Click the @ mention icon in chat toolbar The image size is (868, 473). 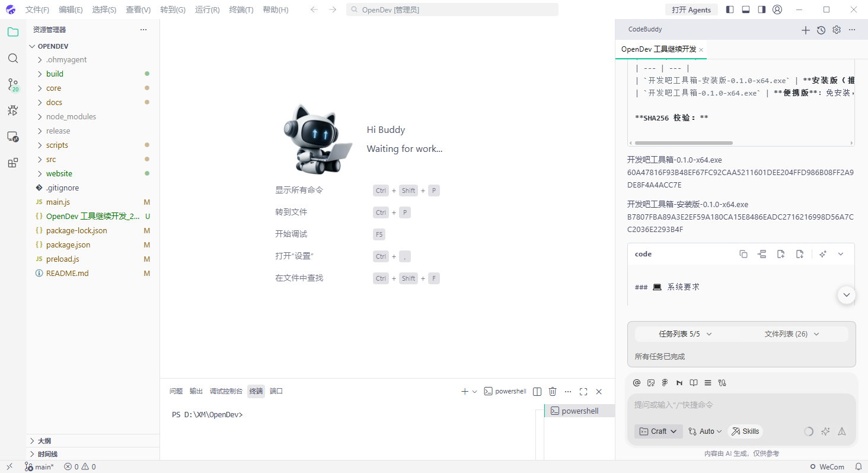pos(637,383)
